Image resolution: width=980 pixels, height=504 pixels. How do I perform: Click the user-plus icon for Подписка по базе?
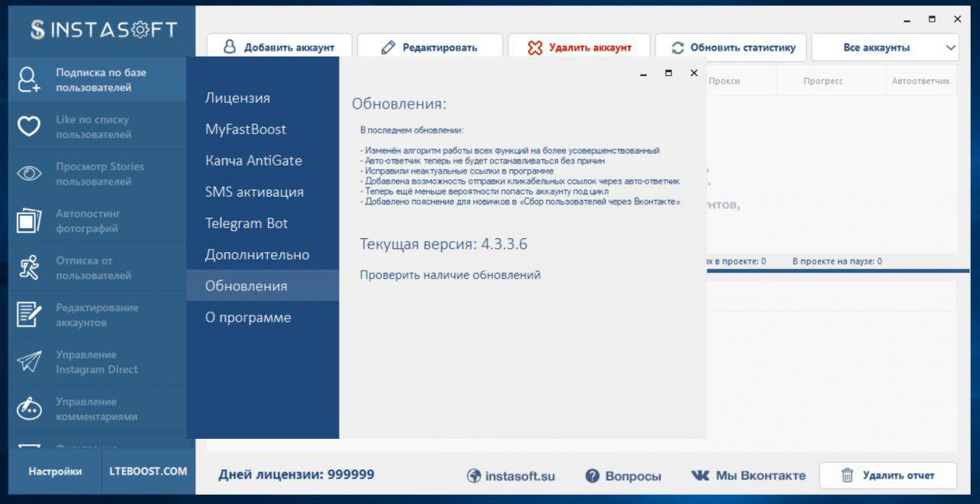(x=29, y=80)
